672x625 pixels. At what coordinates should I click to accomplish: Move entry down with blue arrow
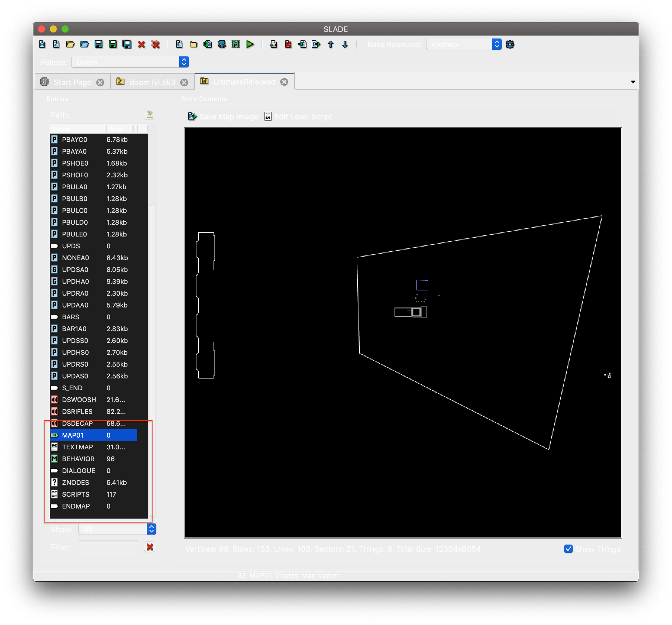pyautogui.click(x=345, y=44)
